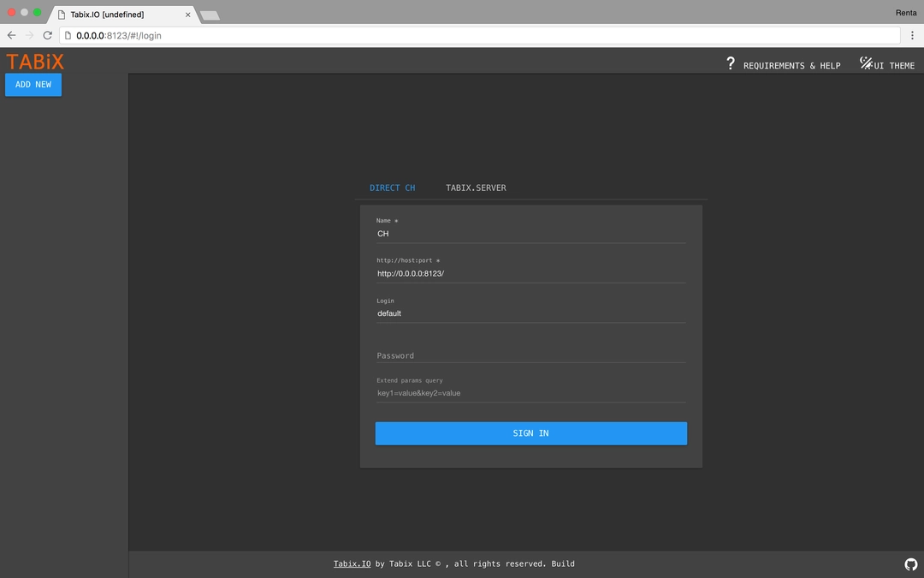Focus the http://host:port field
Viewport: 924px width, 578px height.
coord(531,274)
